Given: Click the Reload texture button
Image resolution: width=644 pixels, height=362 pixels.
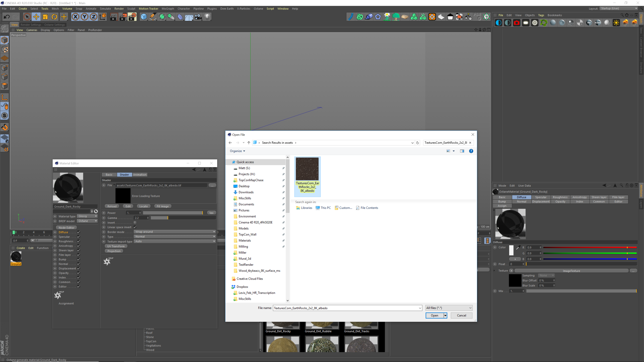Looking at the screenshot, I should (x=112, y=206).
